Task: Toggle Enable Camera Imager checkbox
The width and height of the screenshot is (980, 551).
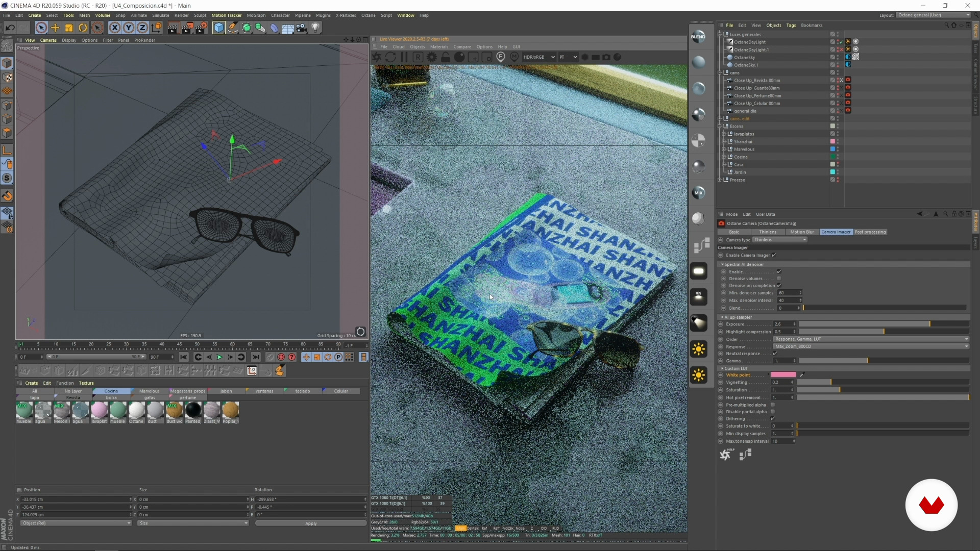Action: [774, 255]
